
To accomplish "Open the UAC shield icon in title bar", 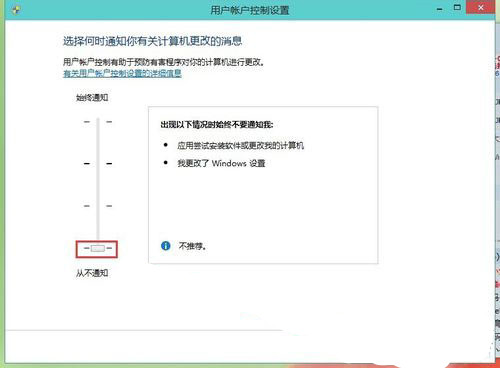I will [x=16, y=10].
